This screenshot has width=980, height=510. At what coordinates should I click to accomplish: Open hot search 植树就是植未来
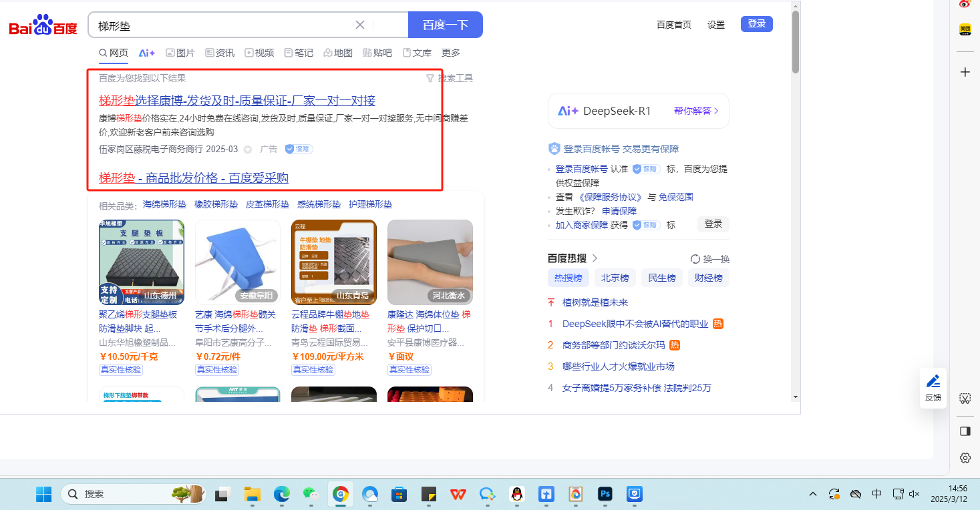pyautogui.click(x=595, y=302)
